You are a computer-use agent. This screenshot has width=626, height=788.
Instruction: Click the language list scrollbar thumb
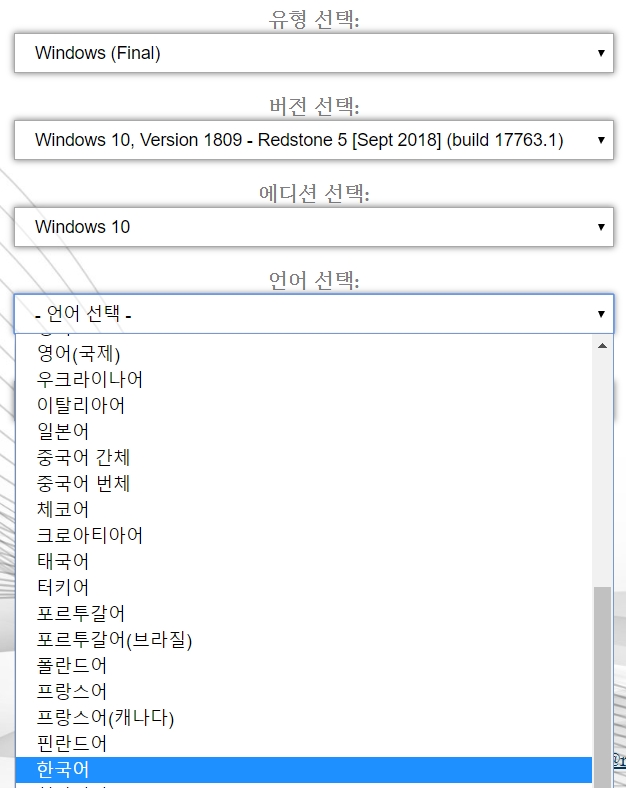coord(602,687)
